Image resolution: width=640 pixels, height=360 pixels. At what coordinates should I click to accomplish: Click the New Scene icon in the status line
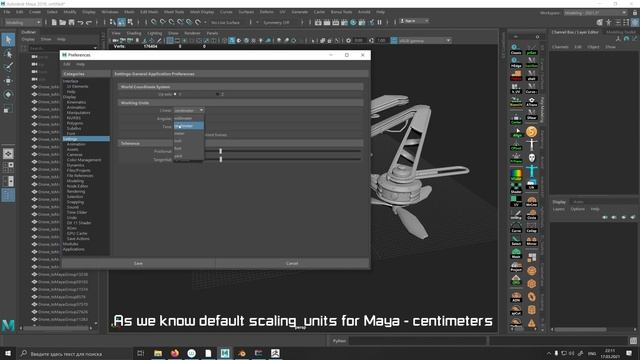54,22
